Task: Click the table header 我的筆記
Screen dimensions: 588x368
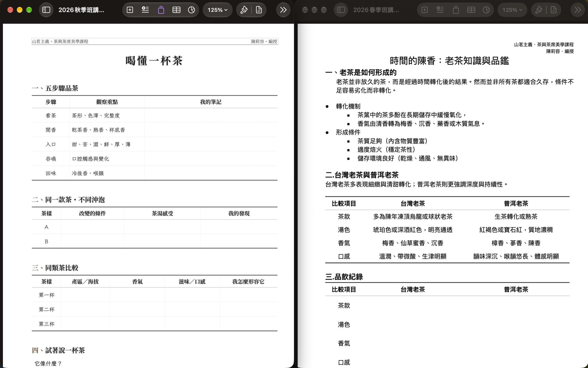Action: tap(211, 102)
